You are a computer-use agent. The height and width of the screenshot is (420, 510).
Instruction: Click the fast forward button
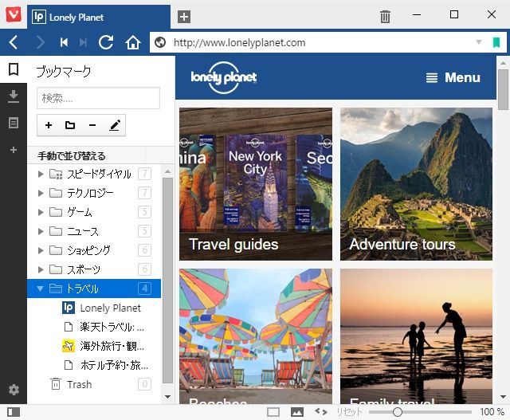click(x=83, y=42)
